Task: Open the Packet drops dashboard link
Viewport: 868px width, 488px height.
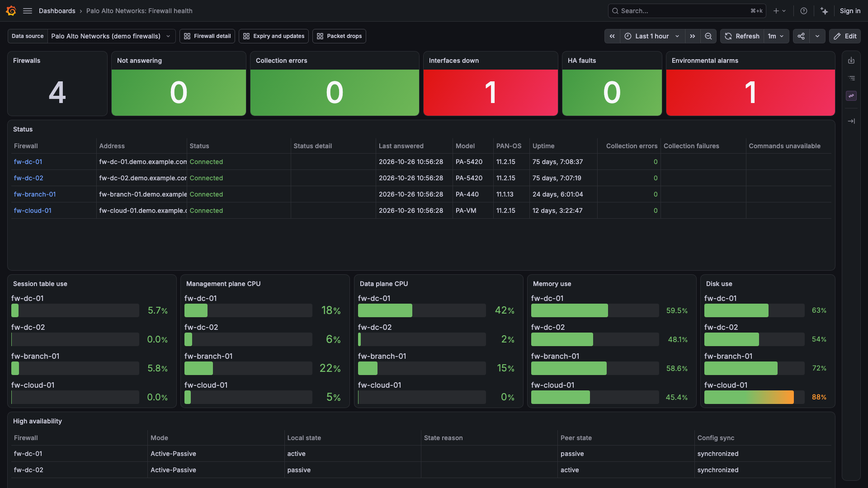Action: 340,36
